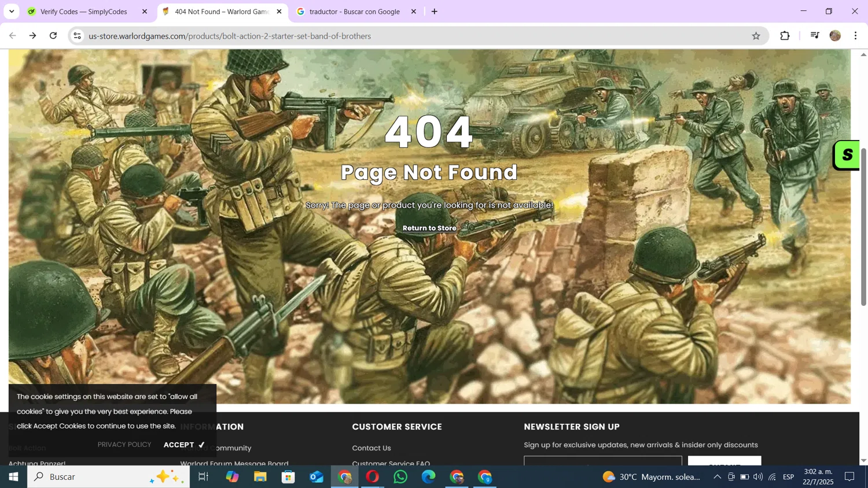This screenshot has height=488, width=868.
Task: Follow the Return to Store link
Action: (429, 228)
